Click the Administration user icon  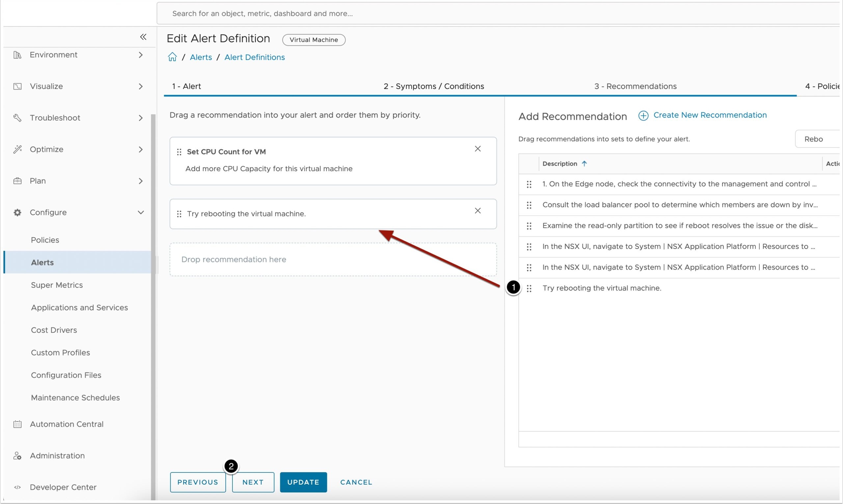17,456
